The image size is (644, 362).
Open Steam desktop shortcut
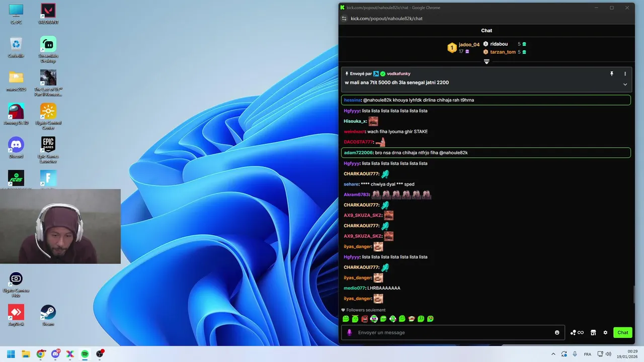[x=48, y=315]
